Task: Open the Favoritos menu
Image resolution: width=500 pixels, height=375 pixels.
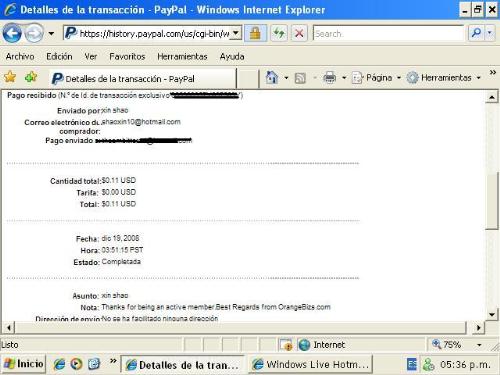Action: click(x=127, y=56)
